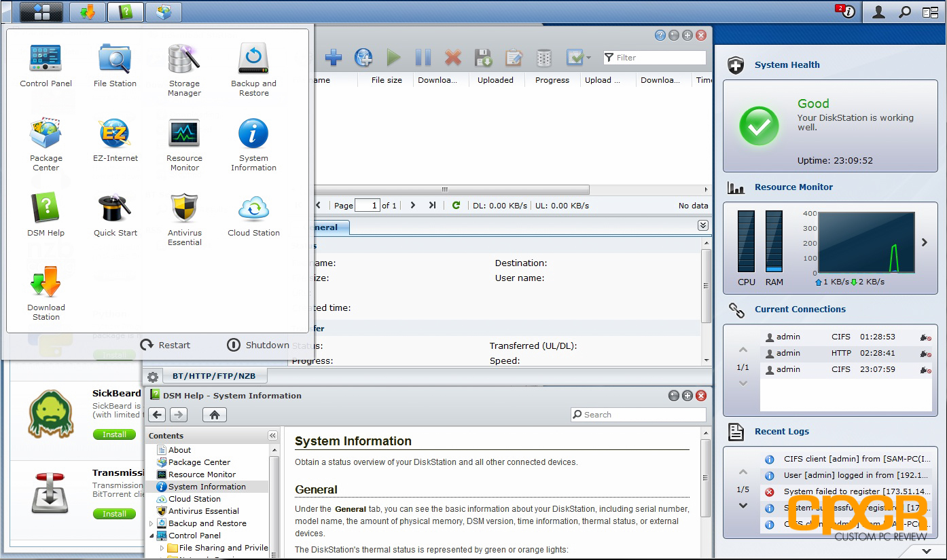
Task: Launch File Station from main menu
Action: point(115,65)
